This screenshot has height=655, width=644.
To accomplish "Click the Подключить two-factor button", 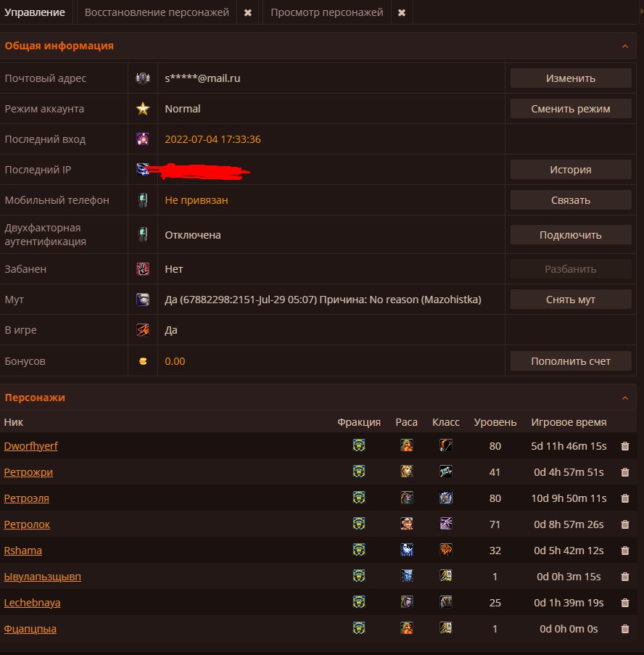I will coord(571,235).
